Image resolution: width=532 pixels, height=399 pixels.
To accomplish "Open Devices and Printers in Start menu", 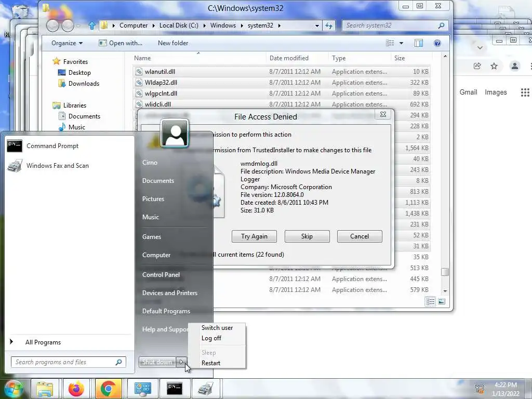I will (170, 293).
